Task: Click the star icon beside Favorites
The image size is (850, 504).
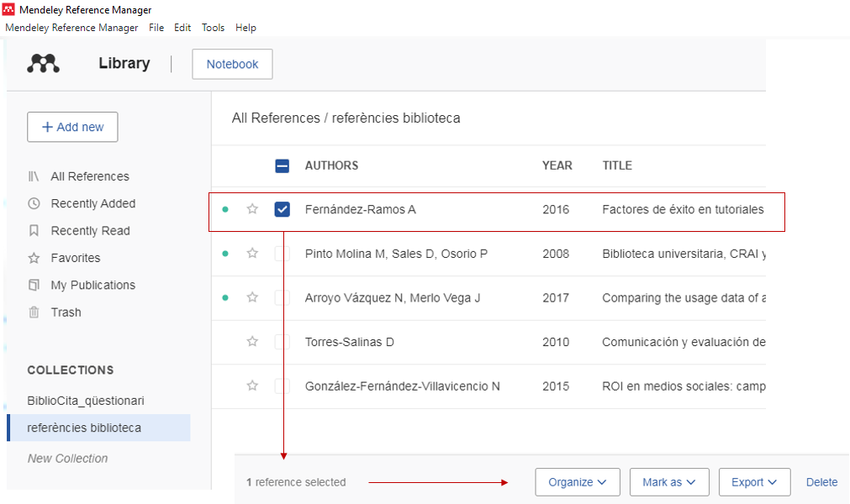Action: (x=34, y=258)
